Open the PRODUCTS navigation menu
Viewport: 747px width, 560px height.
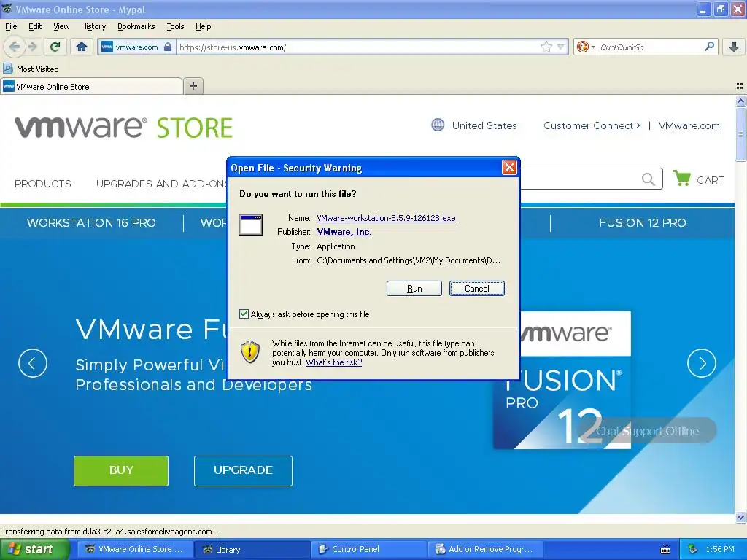pyautogui.click(x=43, y=184)
